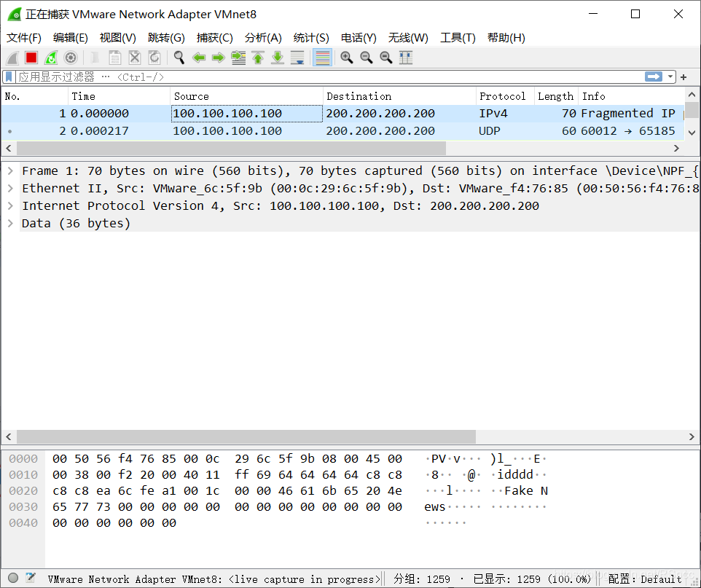This screenshot has width=701, height=588.
Task: Click the save capture file icon
Action: [115, 58]
